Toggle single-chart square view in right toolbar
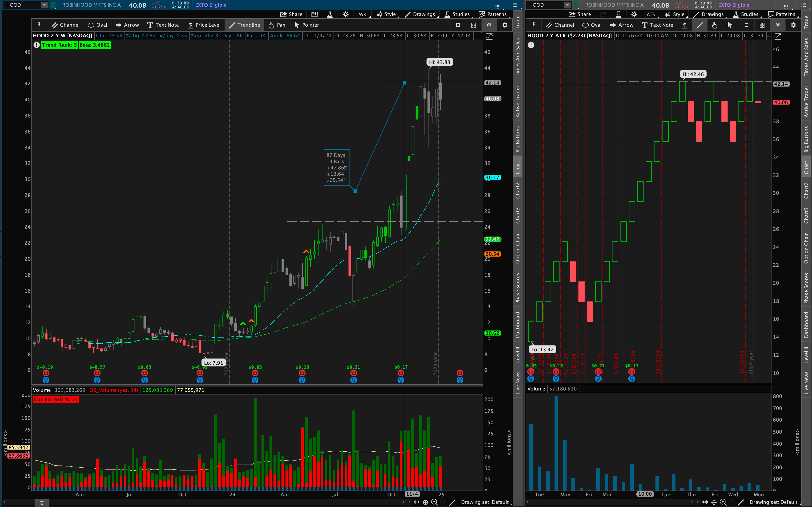The height and width of the screenshot is (507, 812). point(746,25)
